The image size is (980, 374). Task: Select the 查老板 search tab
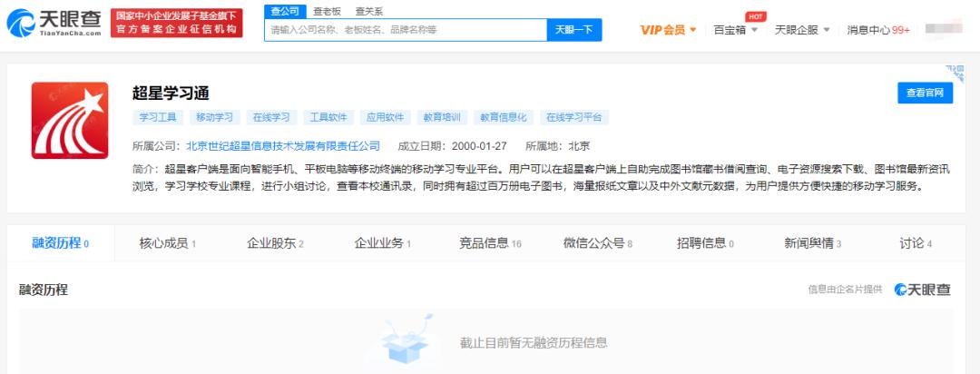[x=327, y=11]
